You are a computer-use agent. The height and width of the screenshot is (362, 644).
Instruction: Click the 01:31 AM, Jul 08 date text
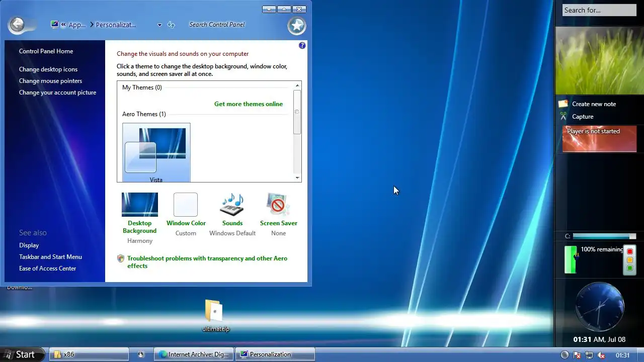click(x=599, y=340)
